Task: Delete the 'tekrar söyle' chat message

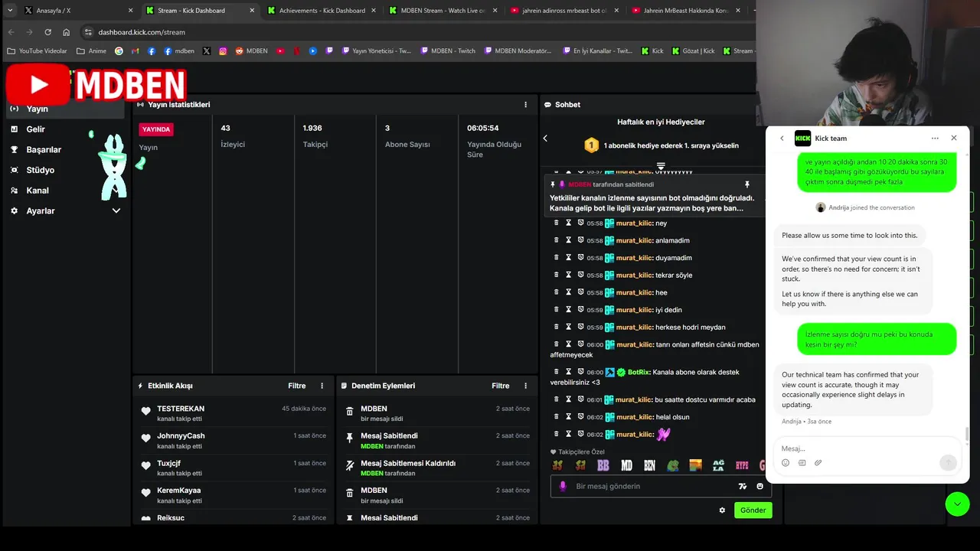Action: (557, 275)
